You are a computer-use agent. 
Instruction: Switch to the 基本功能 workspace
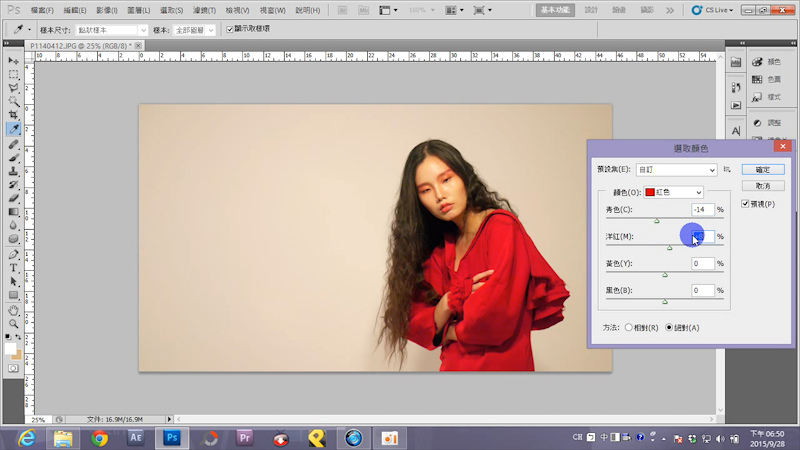click(x=555, y=10)
